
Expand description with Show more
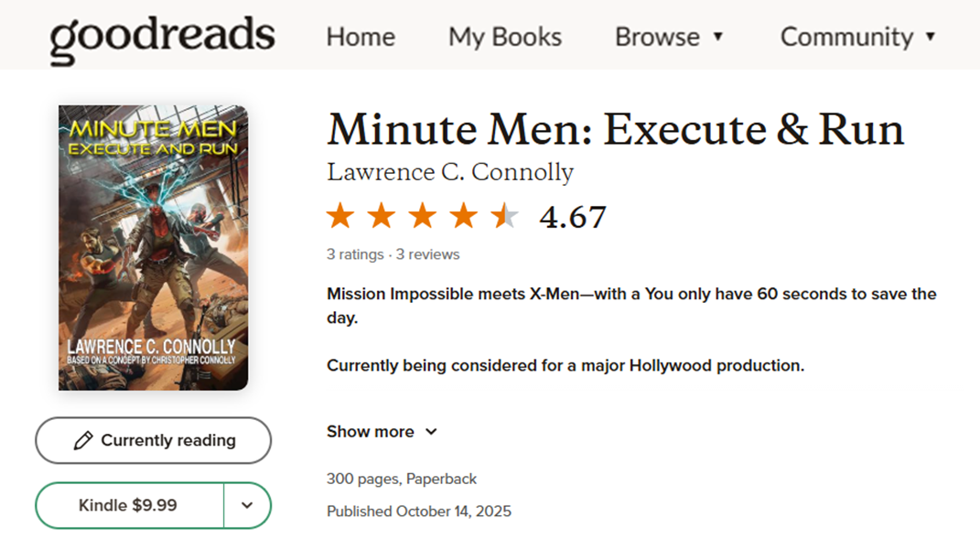pos(382,431)
